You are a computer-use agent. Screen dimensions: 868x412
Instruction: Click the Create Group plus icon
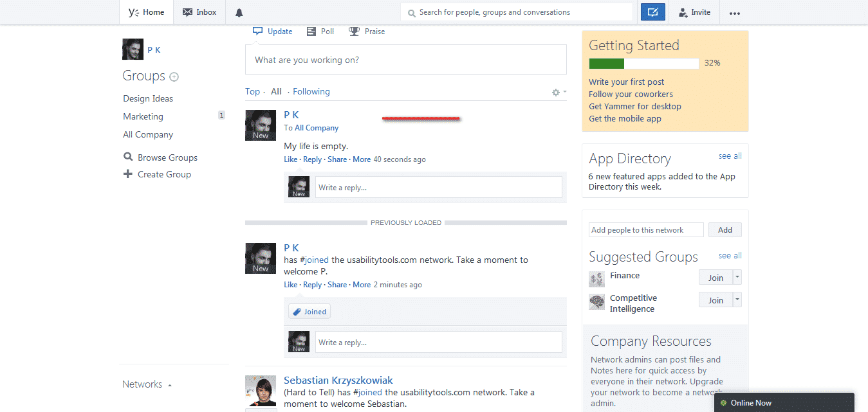click(129, 174)
